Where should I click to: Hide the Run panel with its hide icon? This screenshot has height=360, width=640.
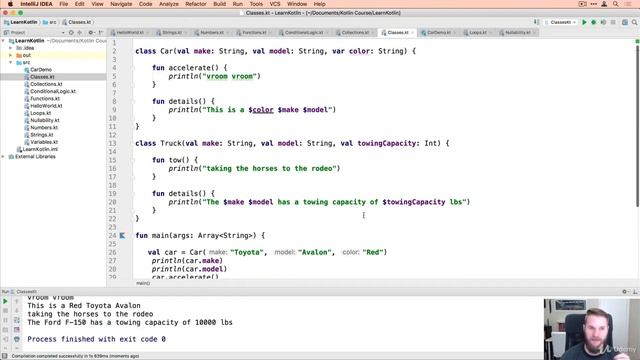[635, 291]
